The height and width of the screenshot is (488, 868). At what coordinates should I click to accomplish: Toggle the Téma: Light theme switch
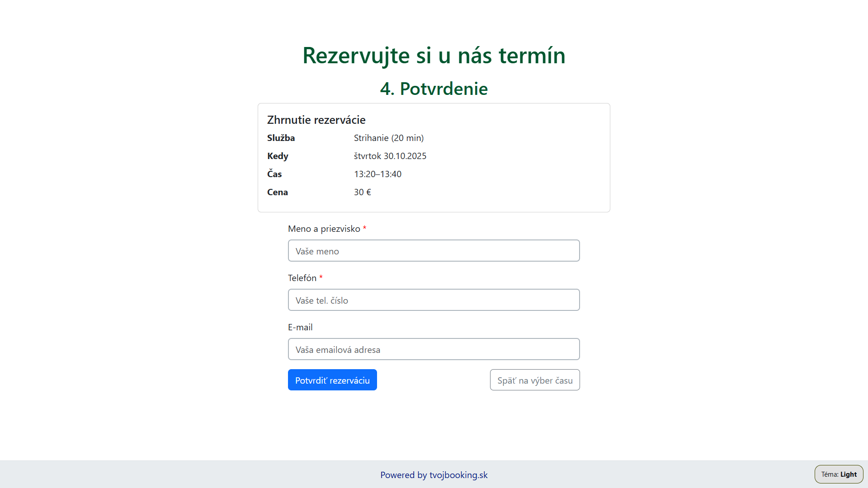(x=839, y=474)
